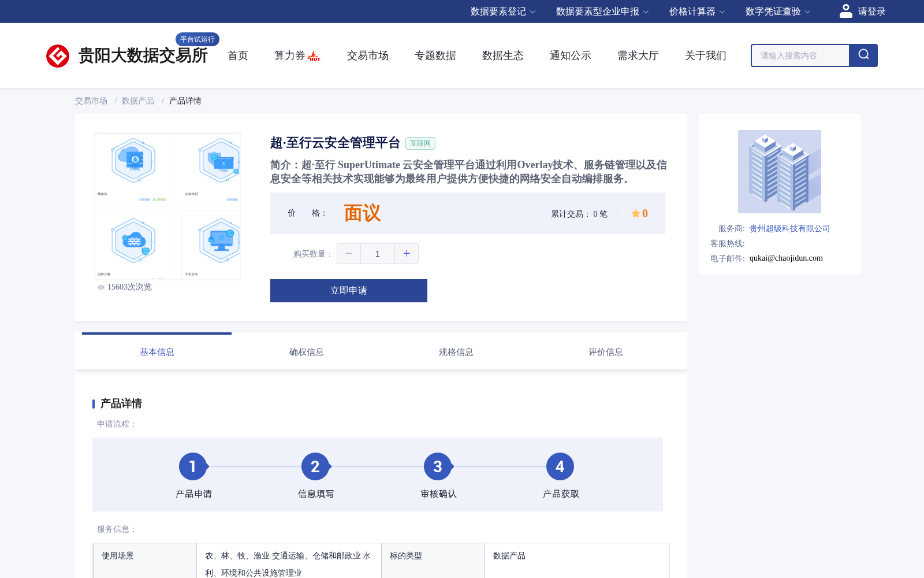The height and width of the screenshot is (578, 924).
Task: Click step 3 审核确认 circle
Action: pyautogui.click(x=438, y=466)
